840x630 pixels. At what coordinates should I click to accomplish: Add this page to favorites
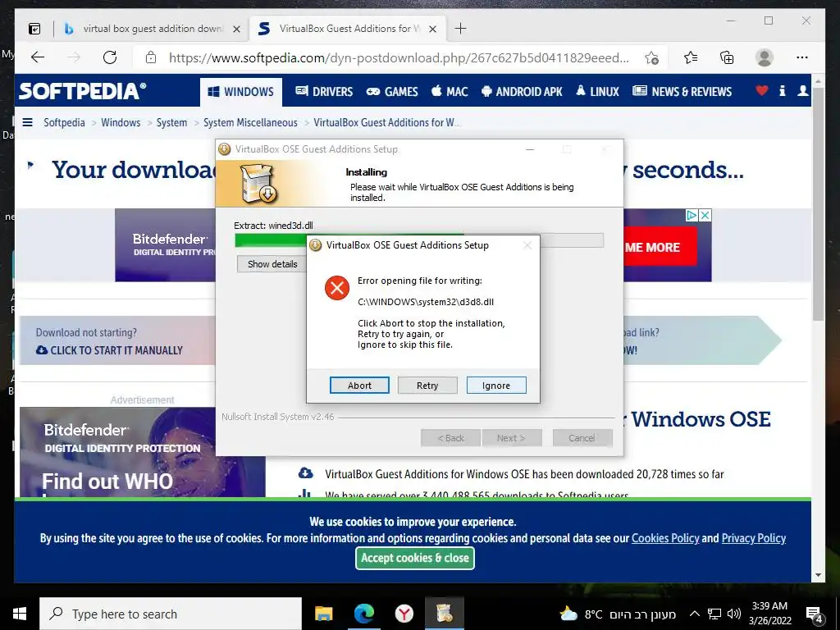pos(651,58)
